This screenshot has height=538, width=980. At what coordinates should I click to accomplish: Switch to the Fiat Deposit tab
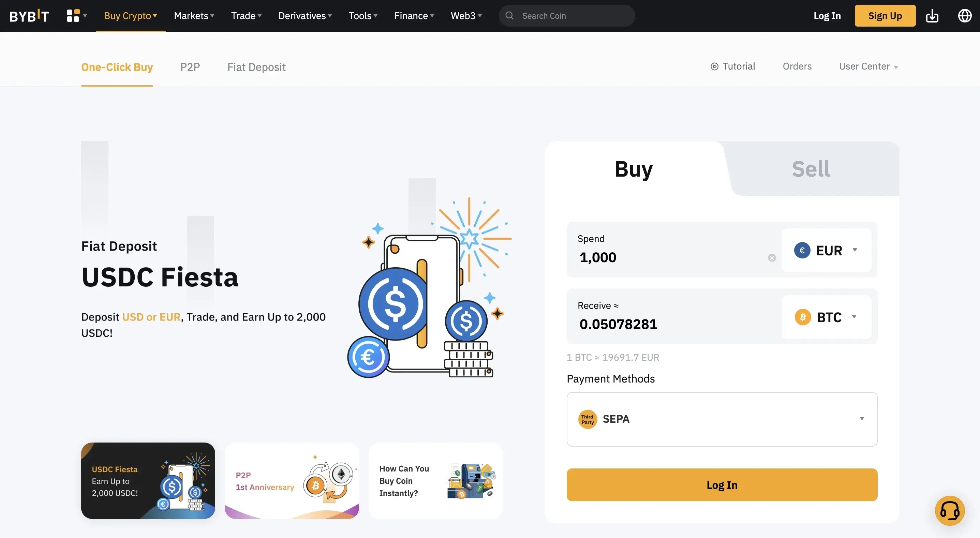[256, 67]
